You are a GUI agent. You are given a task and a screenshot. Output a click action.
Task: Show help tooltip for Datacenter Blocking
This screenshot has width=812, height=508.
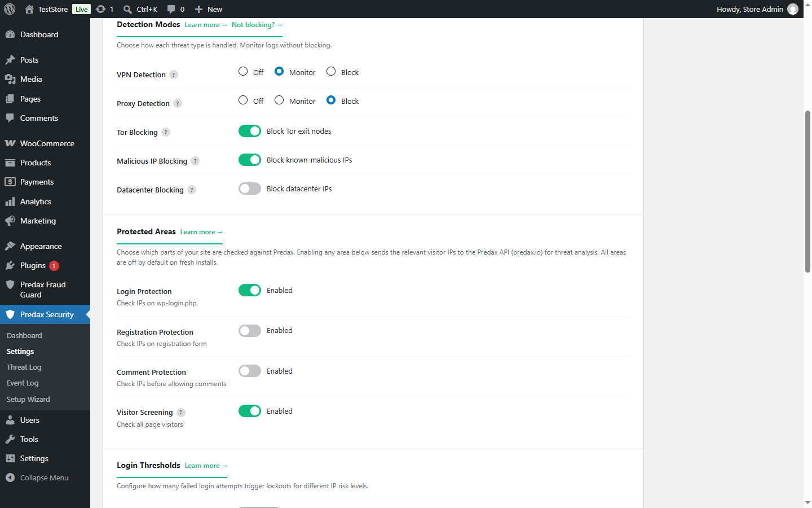click(192, 190)
